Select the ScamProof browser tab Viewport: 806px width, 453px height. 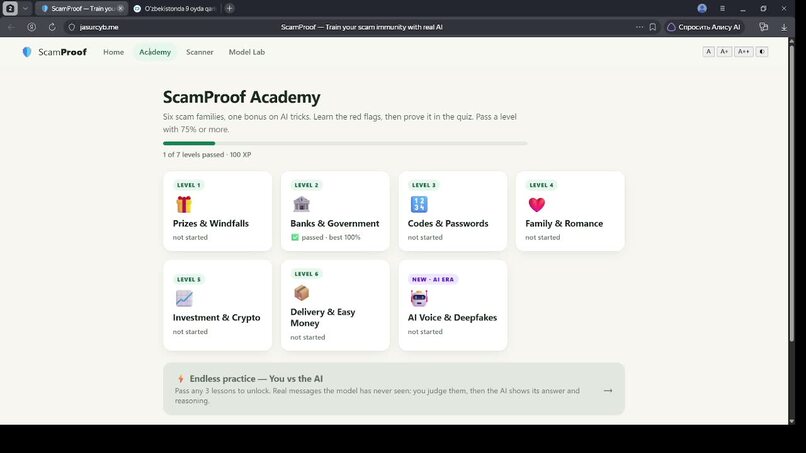point(81,8)
